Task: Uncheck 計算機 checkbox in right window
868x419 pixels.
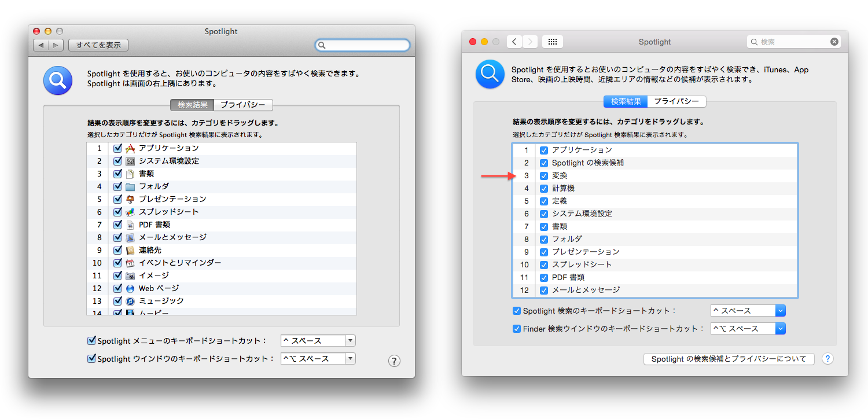Action: [544, 189]
